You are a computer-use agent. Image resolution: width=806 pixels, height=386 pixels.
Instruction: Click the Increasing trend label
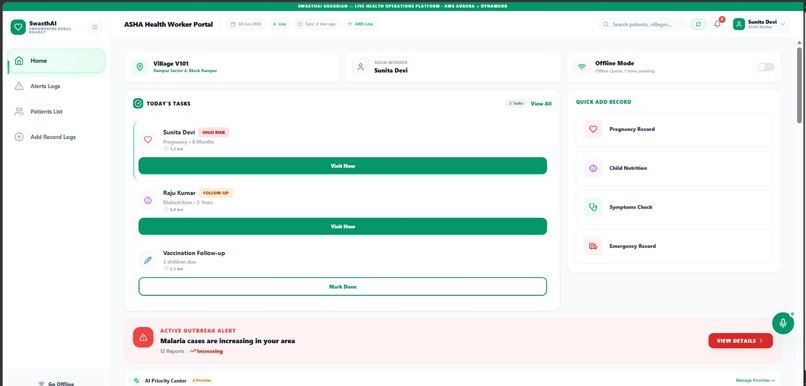coord(206,352)
